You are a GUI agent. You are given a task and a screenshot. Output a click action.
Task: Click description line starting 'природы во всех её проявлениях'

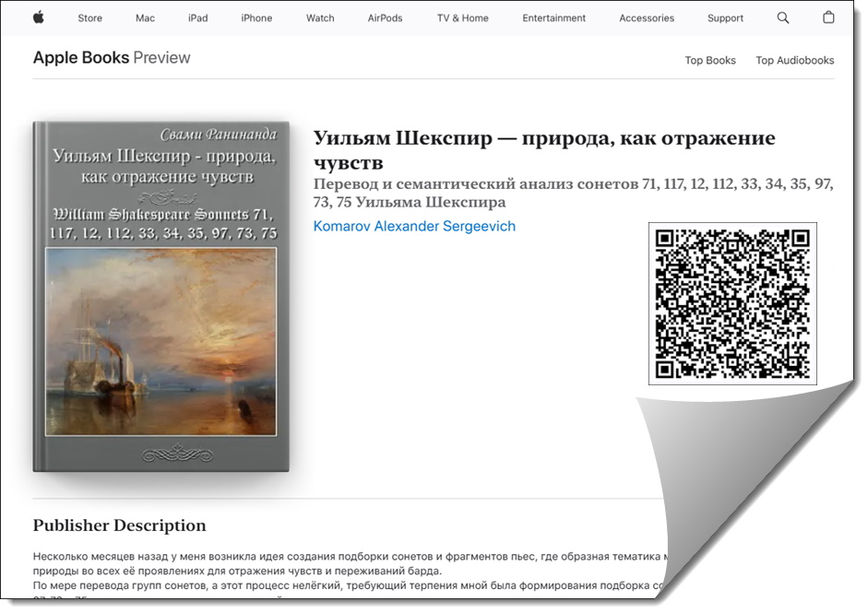(237, 571)
